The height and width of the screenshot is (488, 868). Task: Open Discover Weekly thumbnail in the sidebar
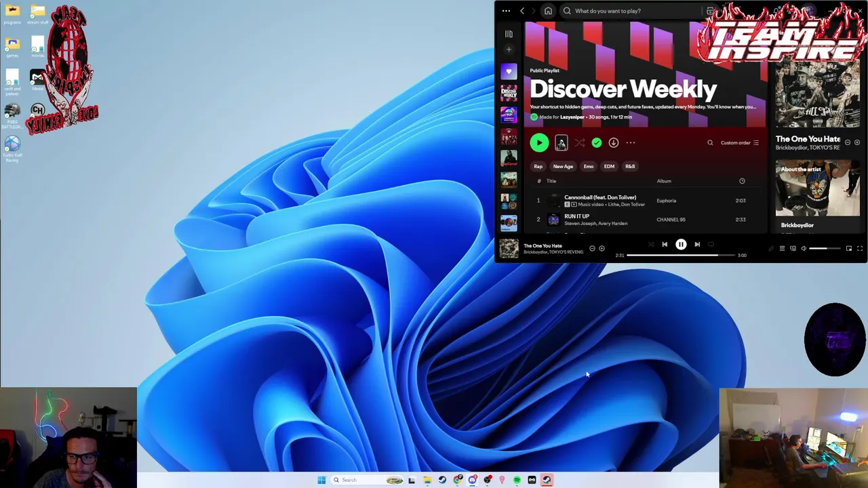pyautogui.click(x=509, y=93)
